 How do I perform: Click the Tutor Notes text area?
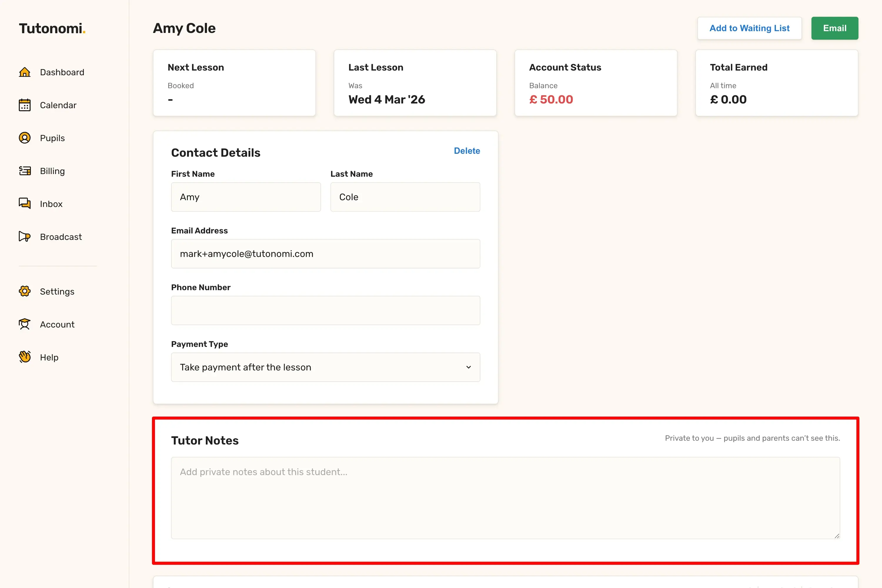point(505,498)
